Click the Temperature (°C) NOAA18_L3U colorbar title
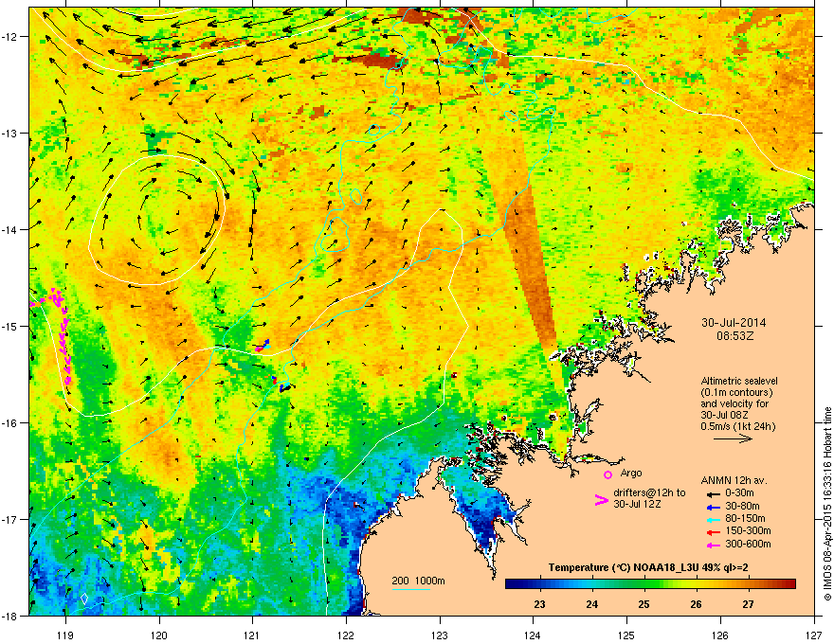The width and height of the screenshot is (834, 644). (648, 568)
